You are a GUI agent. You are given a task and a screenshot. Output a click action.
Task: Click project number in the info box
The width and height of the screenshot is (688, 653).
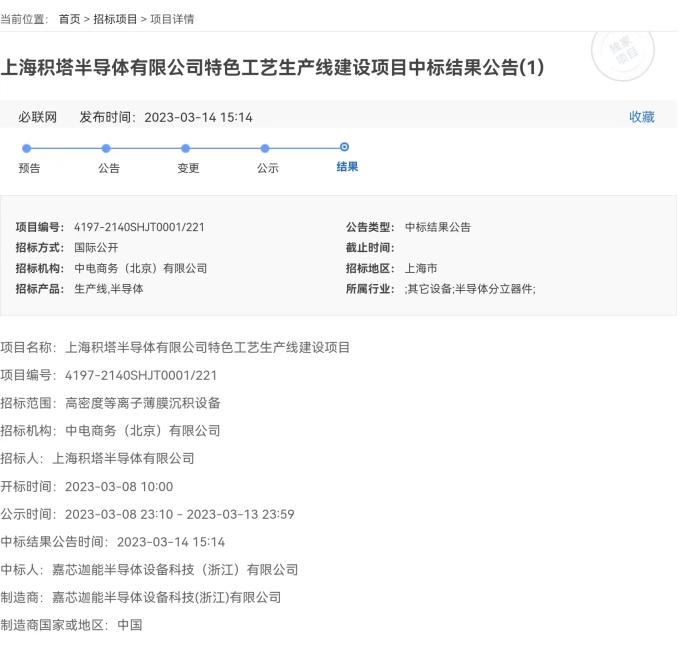click(139, 227)
